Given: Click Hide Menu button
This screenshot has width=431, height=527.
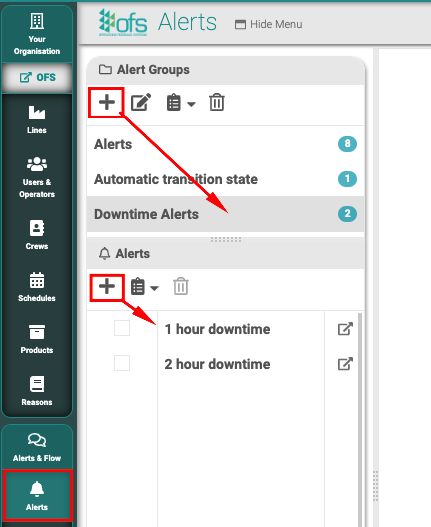Looking at the screenshot, I should coord(269,24).
